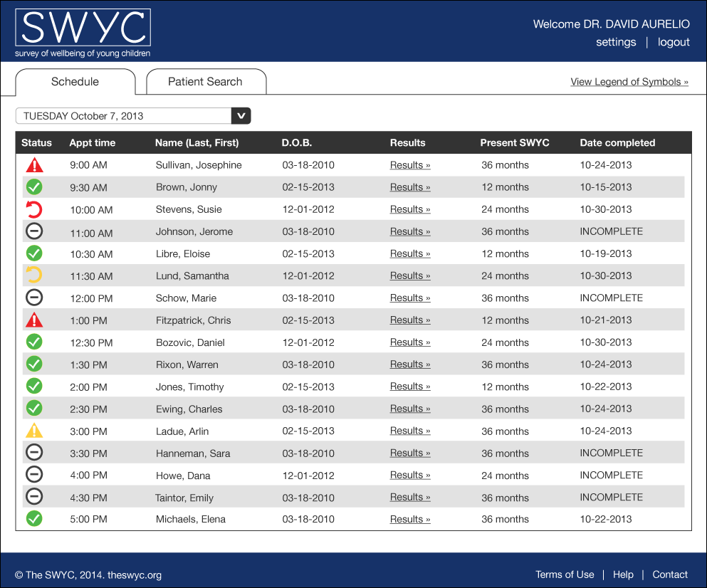
Task: Open Results for Johnson, Jerome
Action: [410, 231]
